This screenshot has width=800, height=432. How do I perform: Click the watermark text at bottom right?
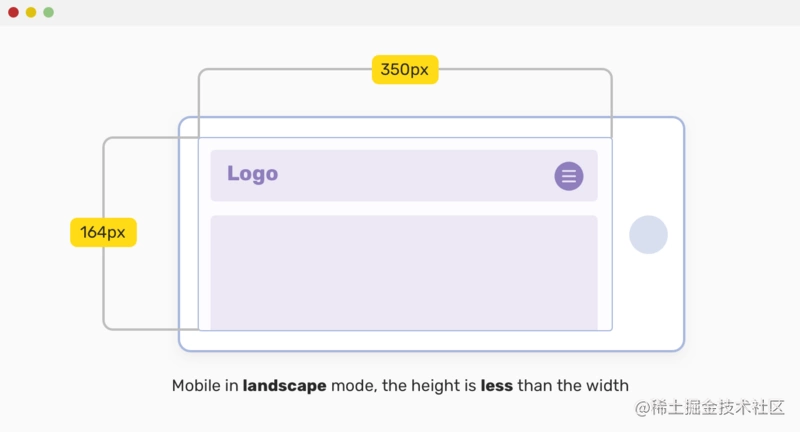(x=709, y=408)
